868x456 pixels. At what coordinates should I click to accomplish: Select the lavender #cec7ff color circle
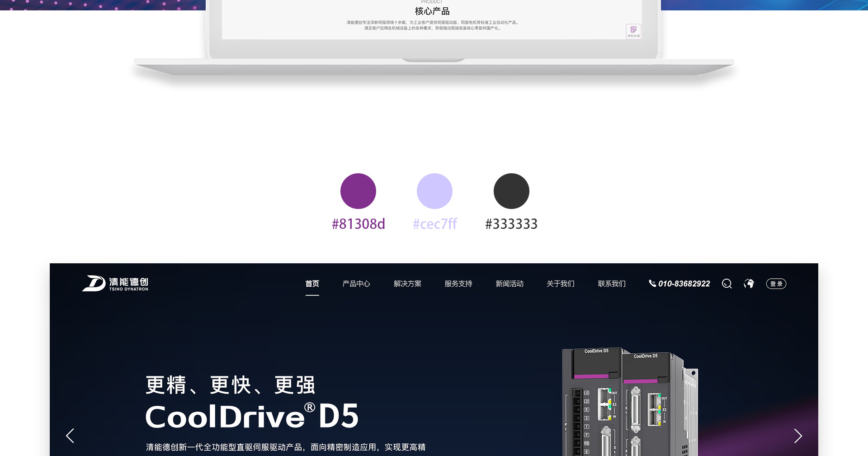[x=434, y=191]
